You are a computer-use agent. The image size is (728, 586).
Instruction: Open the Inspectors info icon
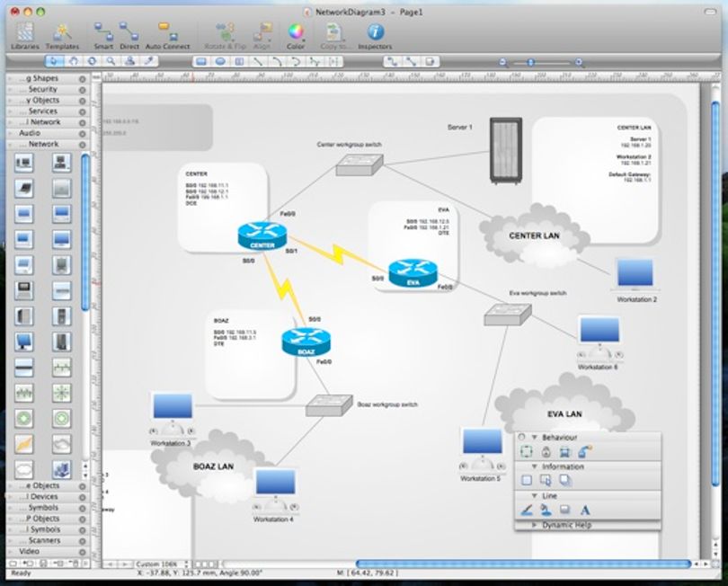pyautogui.click(x=375, y=31)
